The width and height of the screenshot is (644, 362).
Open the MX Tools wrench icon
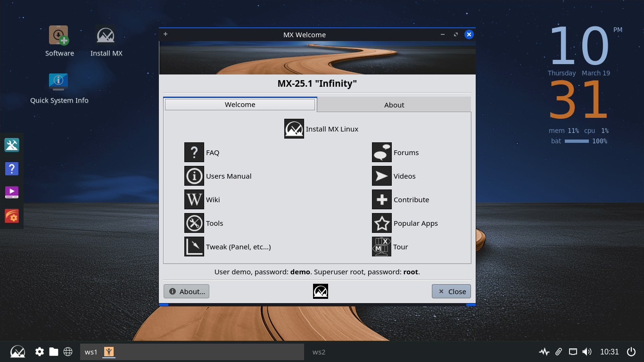click(194, 223)
